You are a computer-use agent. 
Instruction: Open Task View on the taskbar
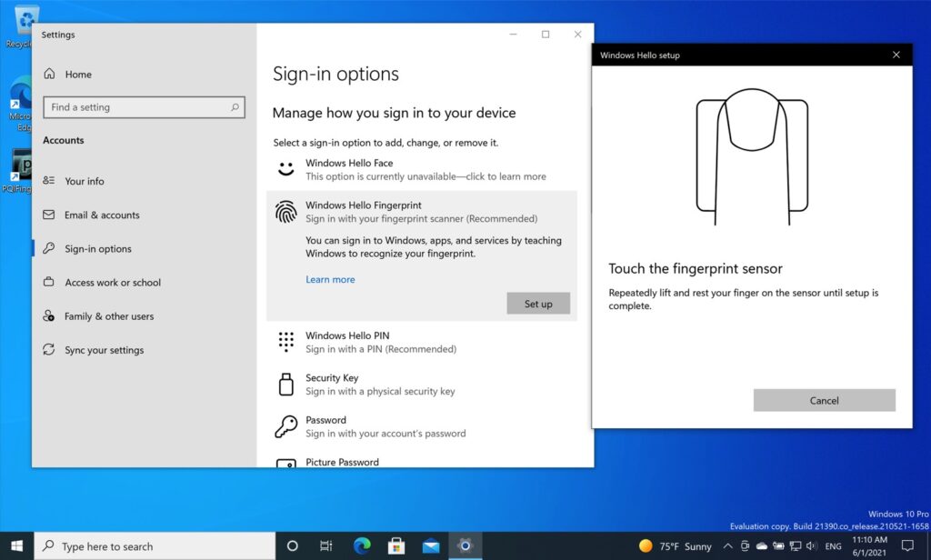[326, 546]
